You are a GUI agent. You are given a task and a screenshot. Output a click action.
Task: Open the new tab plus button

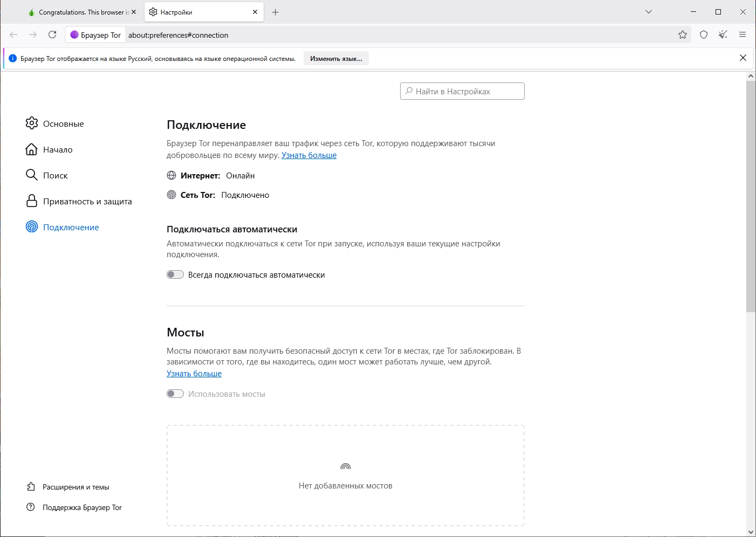coord(276,12)
